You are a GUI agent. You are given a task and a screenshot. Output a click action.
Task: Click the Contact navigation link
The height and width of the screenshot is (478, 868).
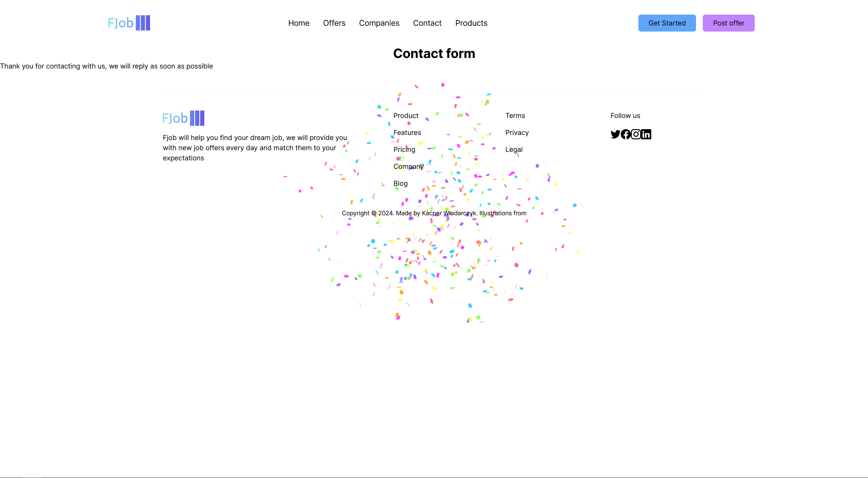click(x=427, y=23)
